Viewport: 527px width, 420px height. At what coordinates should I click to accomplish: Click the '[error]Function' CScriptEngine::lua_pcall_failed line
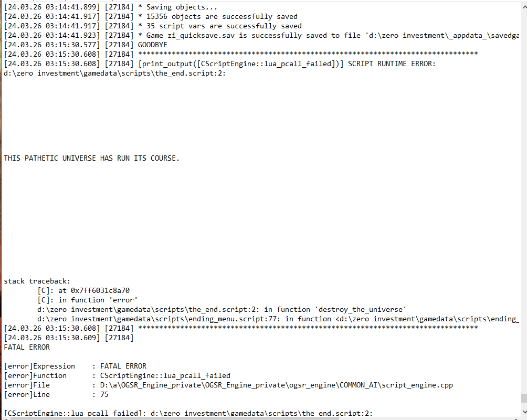pos(117,375)
